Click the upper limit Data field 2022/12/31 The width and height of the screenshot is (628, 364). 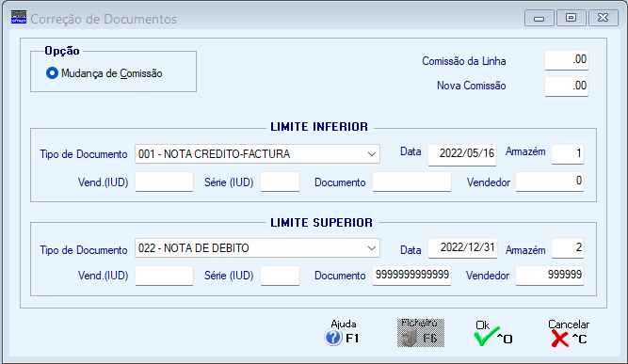[x=462, y=248]
